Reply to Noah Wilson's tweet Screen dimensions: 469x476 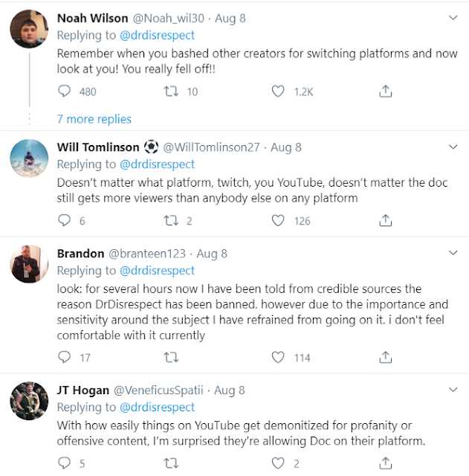coord(64,91)
